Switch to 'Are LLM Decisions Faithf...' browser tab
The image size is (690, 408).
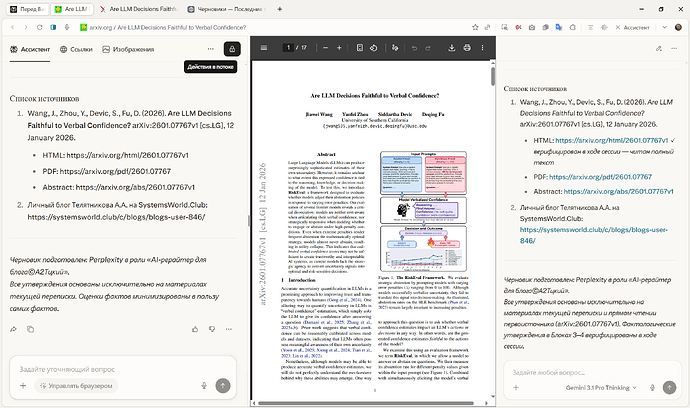click(x=139, y=9)
